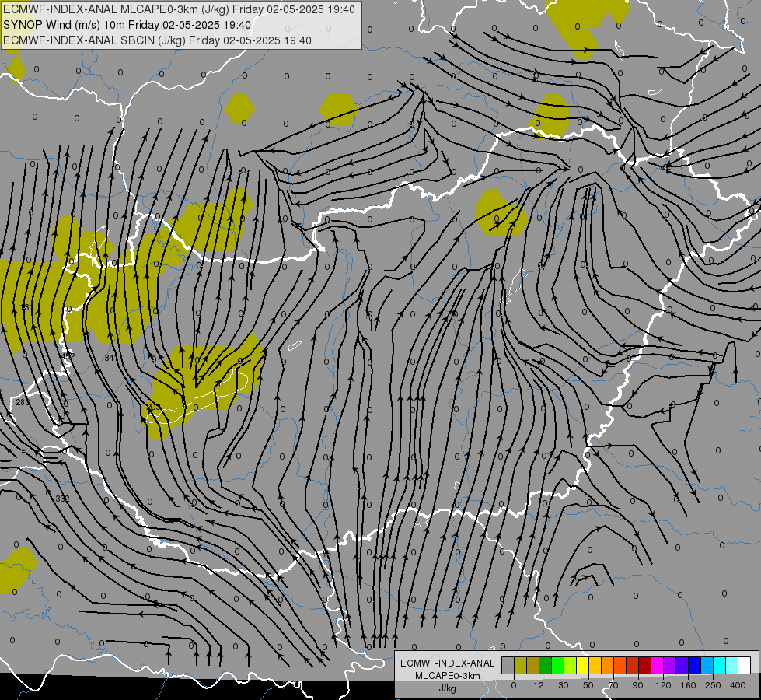The height and width of the screenshot is (700, 761).
Task: Click the ECMWF-INDEX-ANAL MLCAPE0-3km header line
Action: coord(179,9)
